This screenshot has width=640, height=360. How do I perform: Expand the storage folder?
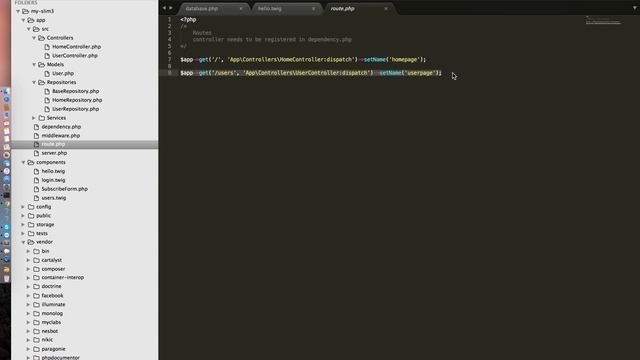pyautogui.click(x=23, y=225)
